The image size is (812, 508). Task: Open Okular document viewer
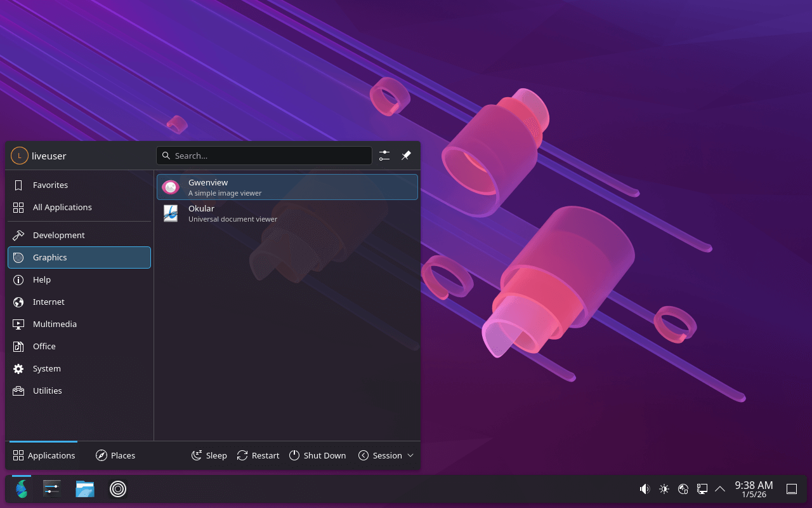click(x=287, y=213)
